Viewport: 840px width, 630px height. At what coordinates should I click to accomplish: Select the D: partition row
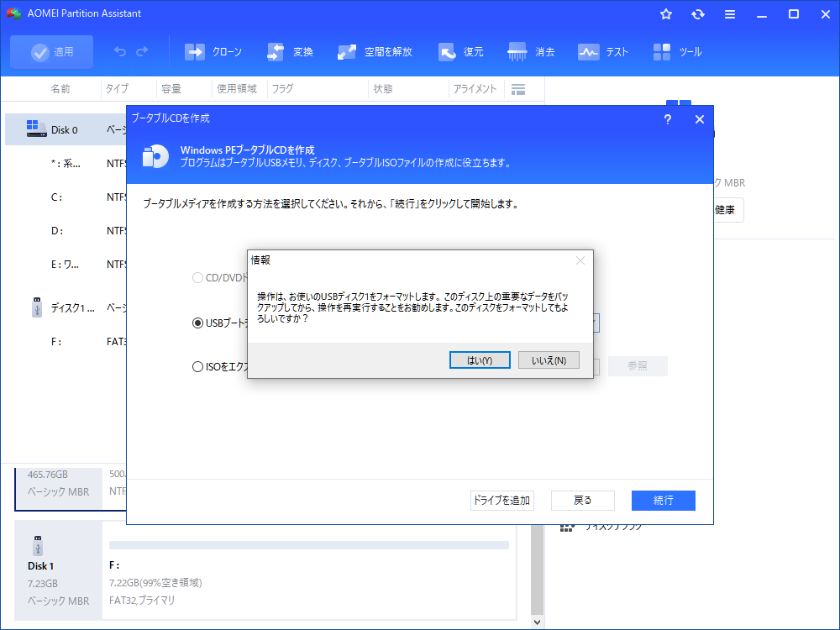click(66, 231)
